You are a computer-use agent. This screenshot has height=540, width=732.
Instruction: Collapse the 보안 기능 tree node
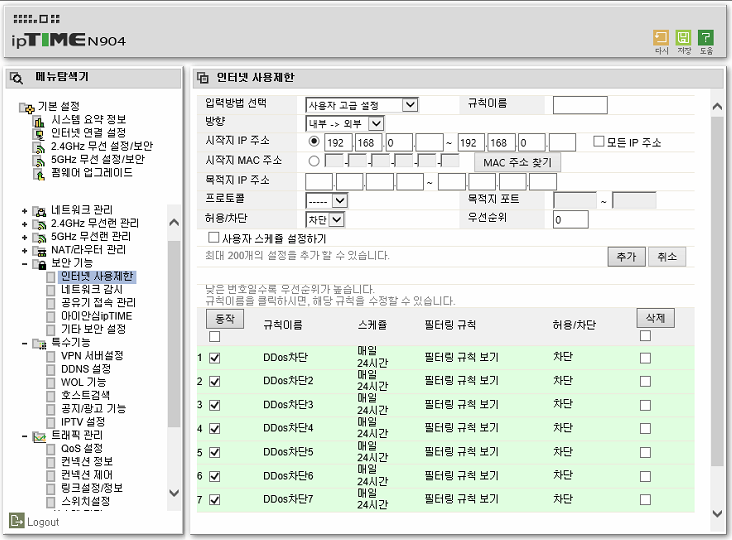25,264
